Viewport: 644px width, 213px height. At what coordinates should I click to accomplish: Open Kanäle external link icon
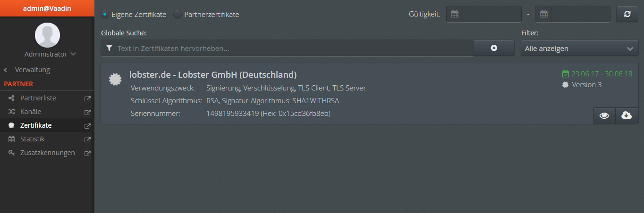(87, 112)
